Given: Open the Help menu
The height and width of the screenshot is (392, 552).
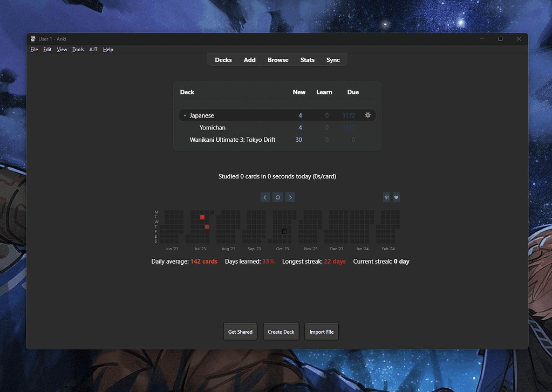Looking at the screenshot, I should (107, 49).
